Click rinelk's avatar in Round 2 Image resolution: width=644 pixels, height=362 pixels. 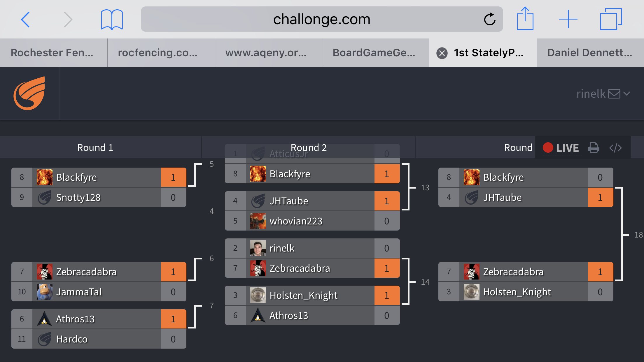pyautogui.click(x=258, y=248)
